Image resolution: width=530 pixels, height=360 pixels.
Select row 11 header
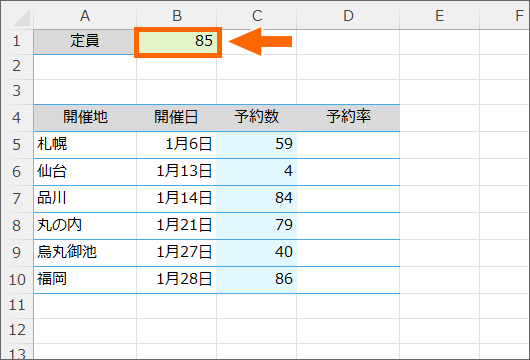17,306
